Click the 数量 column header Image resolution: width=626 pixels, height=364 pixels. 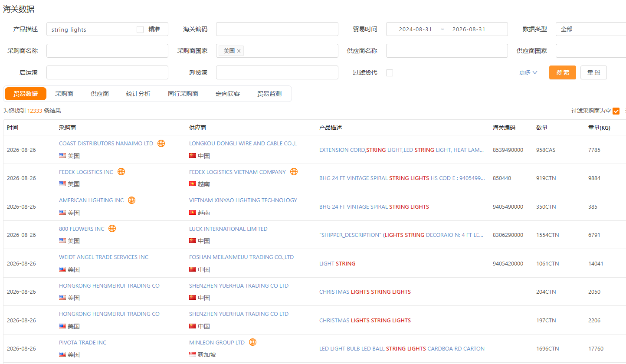[x=542, y=128]
